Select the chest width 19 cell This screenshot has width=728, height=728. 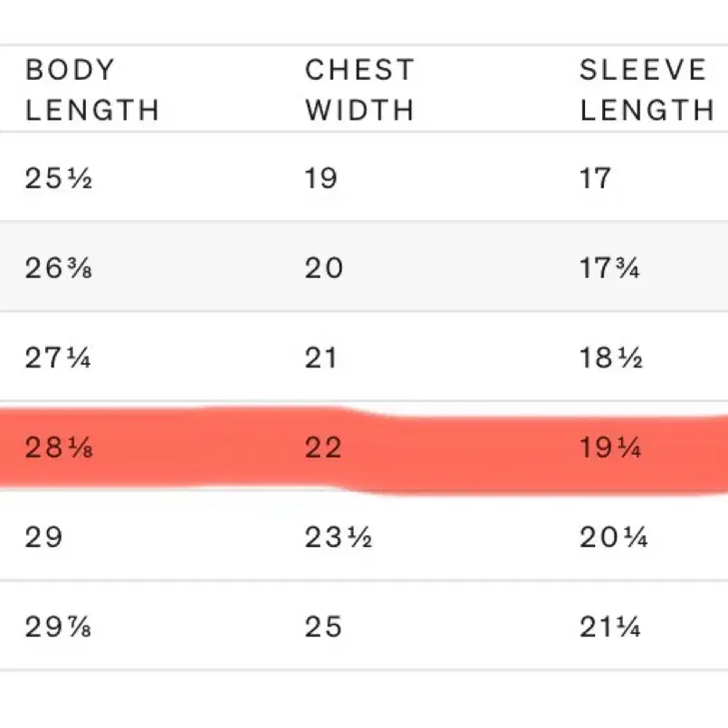tap(321, 178)
